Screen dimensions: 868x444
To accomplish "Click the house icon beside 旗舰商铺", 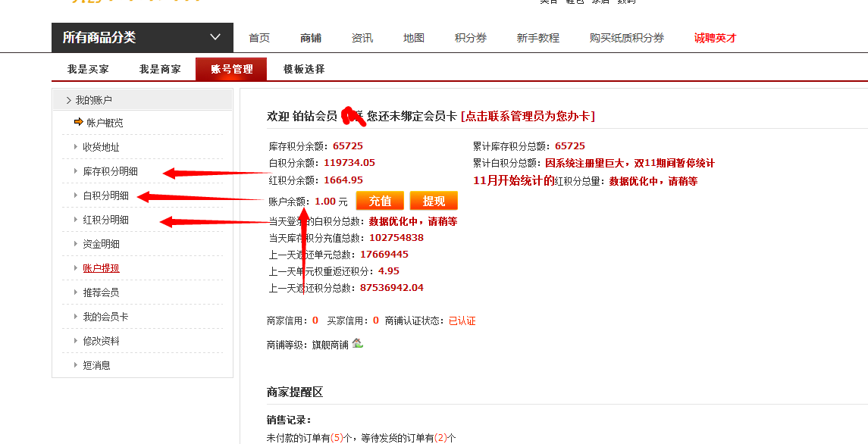I will [357, 343].
